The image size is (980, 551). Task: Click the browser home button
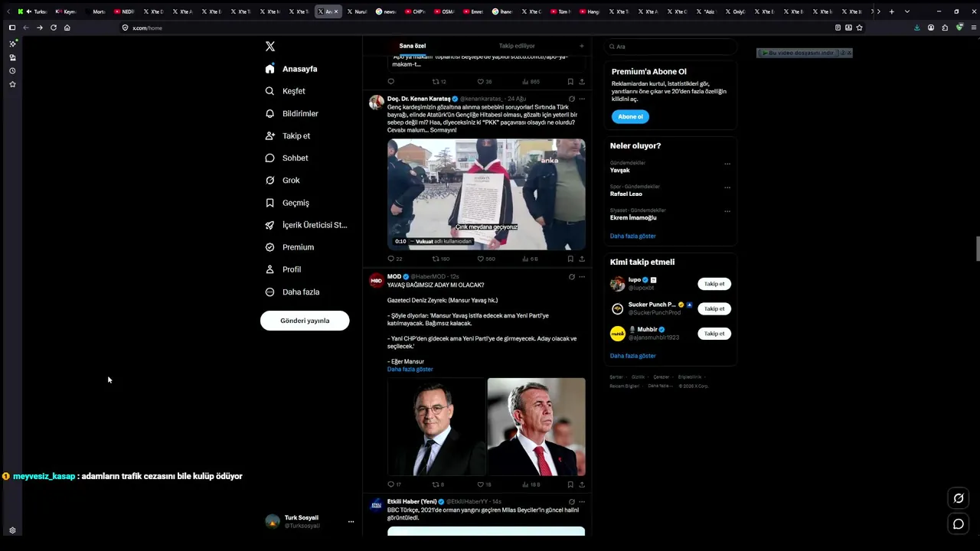pos(67,28)
